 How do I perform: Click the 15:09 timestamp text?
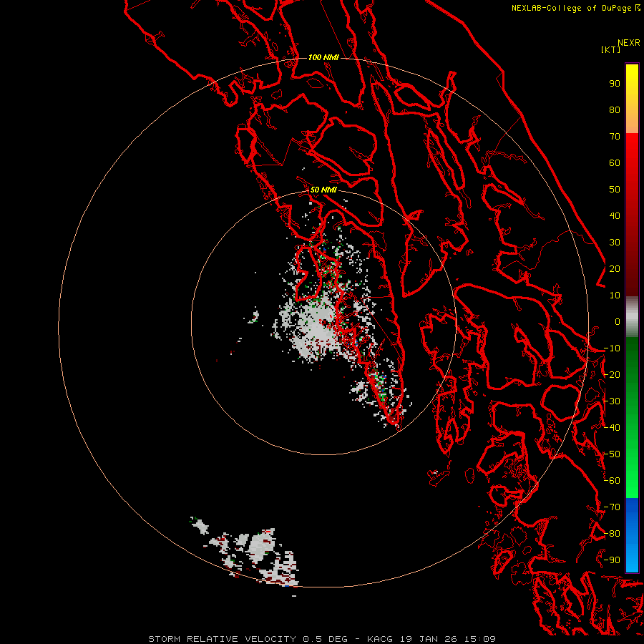coord(480,639)
